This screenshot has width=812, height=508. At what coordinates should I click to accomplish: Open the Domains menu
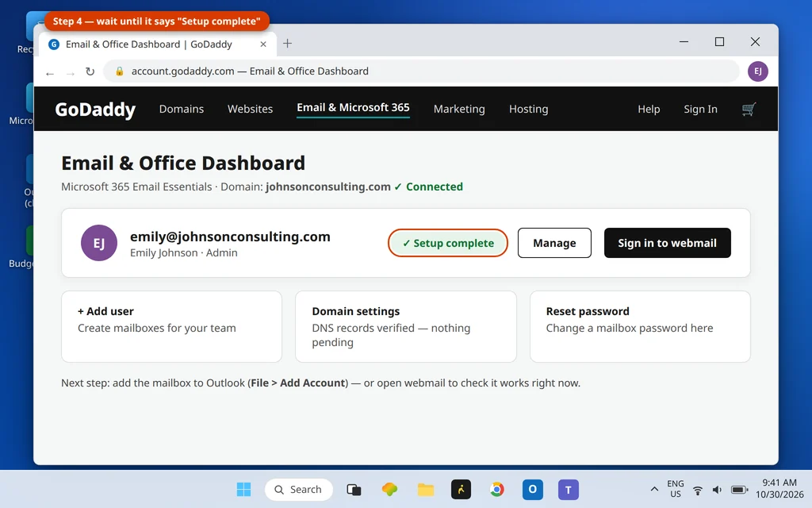(182, 109)
